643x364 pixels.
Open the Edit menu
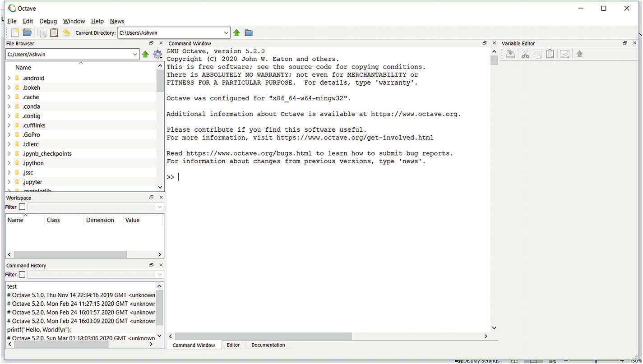tap(28, 21)
